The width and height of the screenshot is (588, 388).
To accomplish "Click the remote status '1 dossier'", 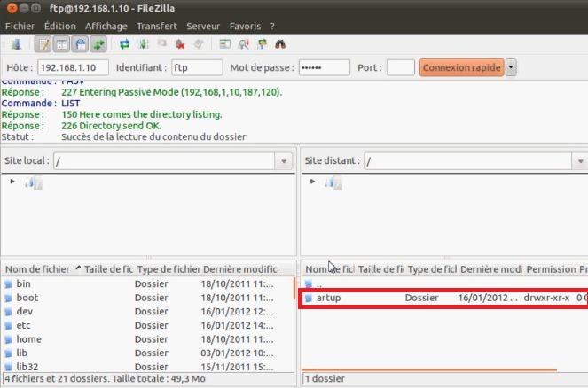I will 325,379.
